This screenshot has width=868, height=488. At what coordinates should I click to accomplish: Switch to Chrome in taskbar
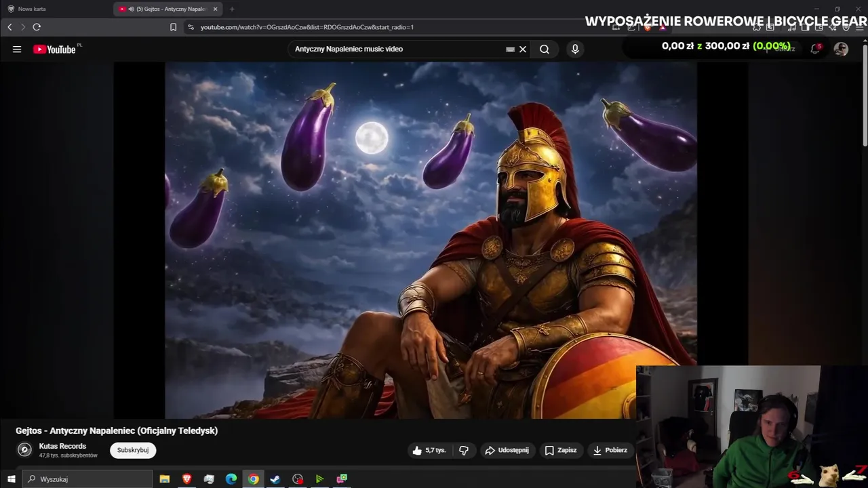coord(253,479)
